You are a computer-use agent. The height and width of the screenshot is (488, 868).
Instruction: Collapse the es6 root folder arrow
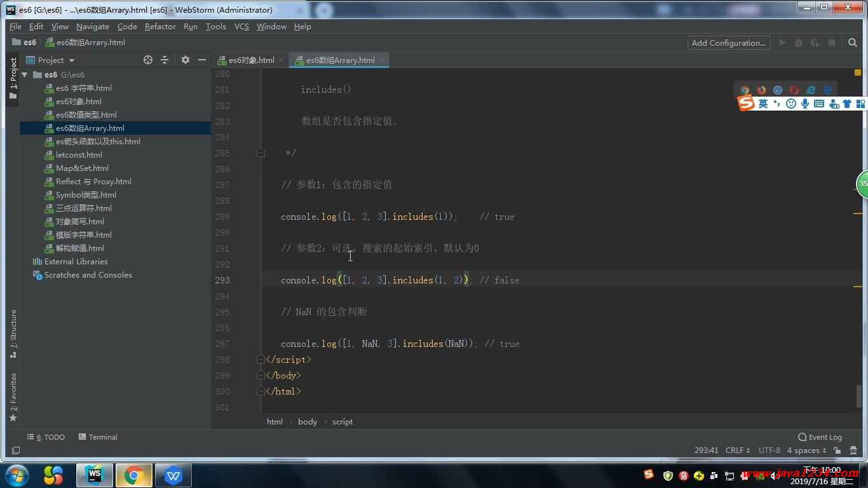pos(25,74)
